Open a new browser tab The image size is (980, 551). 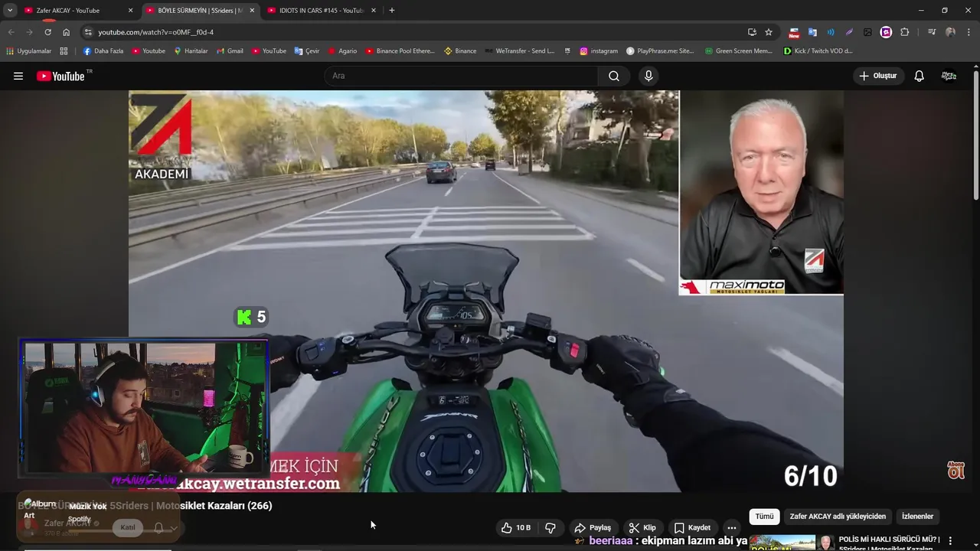(392, 10)
